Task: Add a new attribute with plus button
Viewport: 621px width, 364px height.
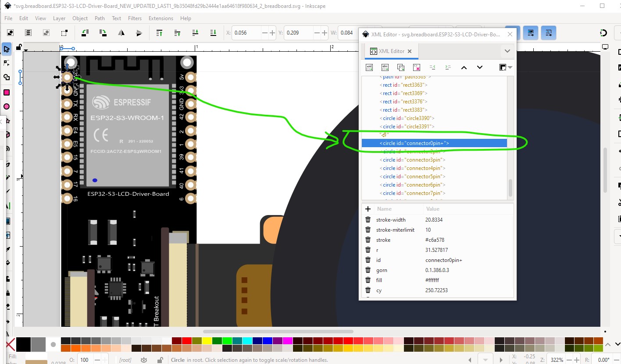Action: 368,209
